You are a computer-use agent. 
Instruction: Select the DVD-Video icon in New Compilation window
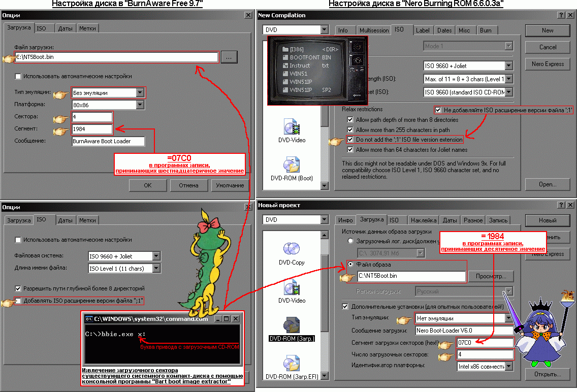click(x=292, y=126)
